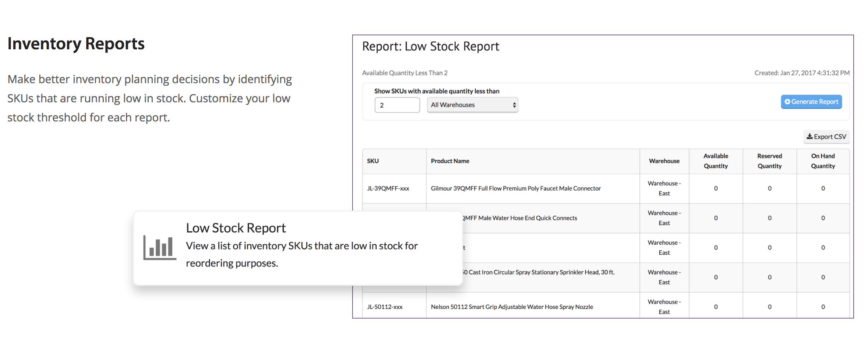The width and height of the screenshot is (868, 340).
Task: Click the Reserved Quantity column header
Action: coord(769,161)
